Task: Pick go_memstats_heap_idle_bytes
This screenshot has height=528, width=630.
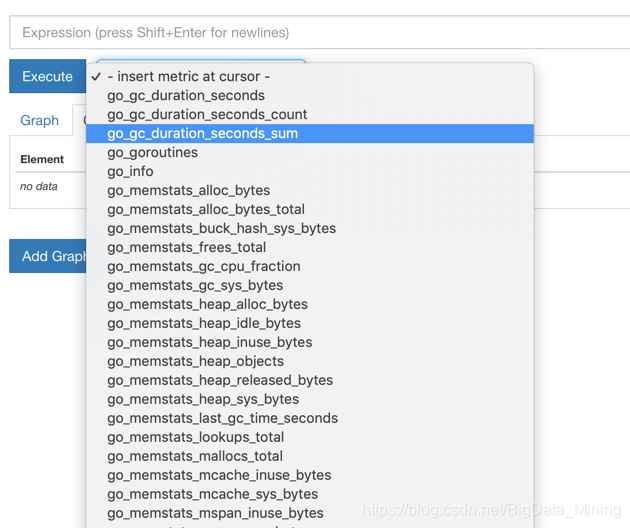Action: (310, 323)
